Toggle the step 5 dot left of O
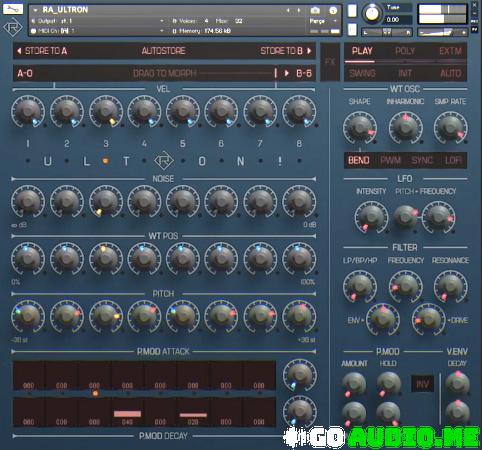This screenshot has height=450, width=482. (183, 161)
